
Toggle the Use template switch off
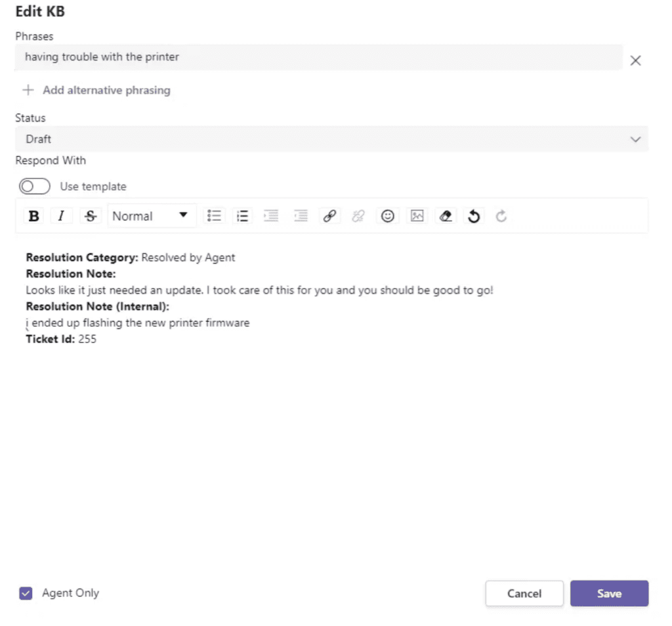pyautogui.click(x=33, y=186)
